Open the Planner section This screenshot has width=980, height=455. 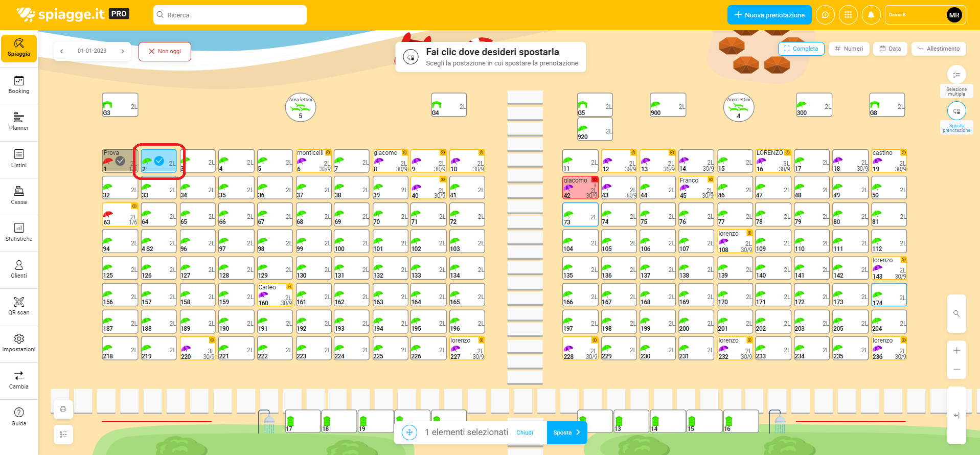click(x=19, y=121)
